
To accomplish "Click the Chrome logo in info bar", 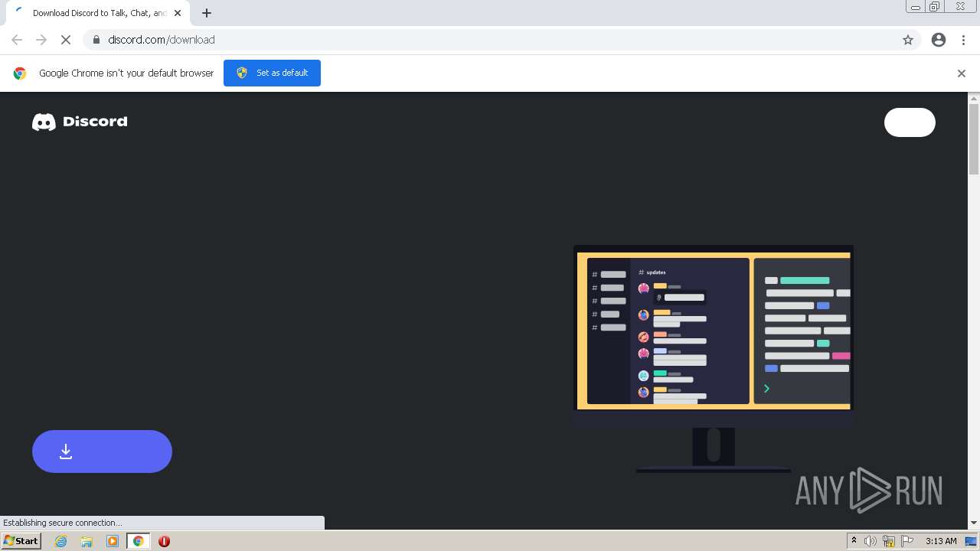I will click(x=20, y=73).
